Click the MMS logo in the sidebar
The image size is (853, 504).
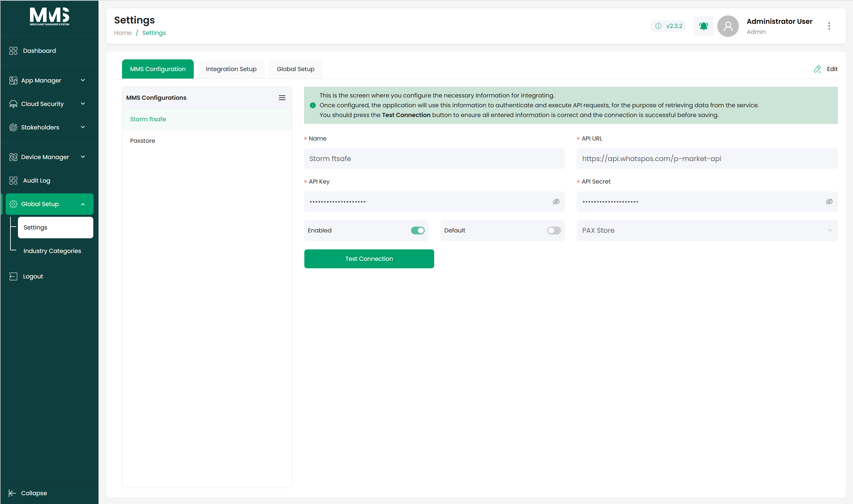click(x=49, y=17)
